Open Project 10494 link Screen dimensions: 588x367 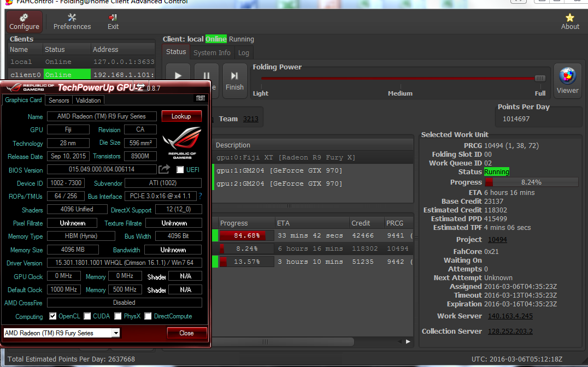click(x=497, y=240)
